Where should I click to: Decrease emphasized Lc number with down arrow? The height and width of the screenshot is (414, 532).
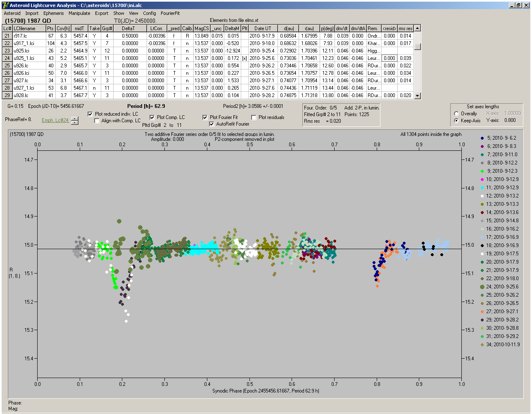click(x=74, y=122)
